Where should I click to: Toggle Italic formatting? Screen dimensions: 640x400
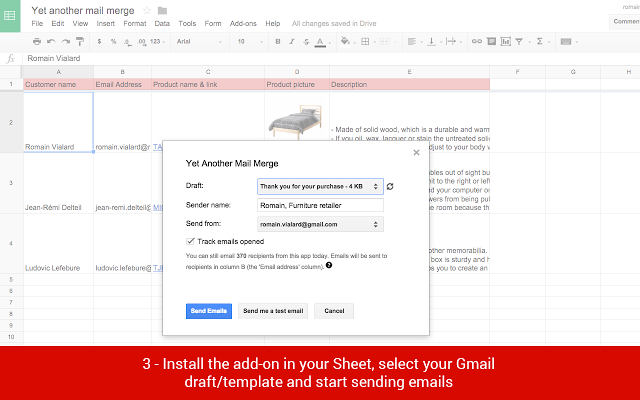pyautogui.click(x=292, y=41)
